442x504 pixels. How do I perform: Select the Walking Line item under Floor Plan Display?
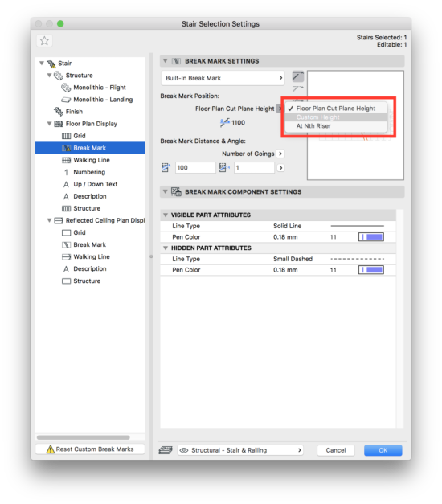tap(85, 160)
